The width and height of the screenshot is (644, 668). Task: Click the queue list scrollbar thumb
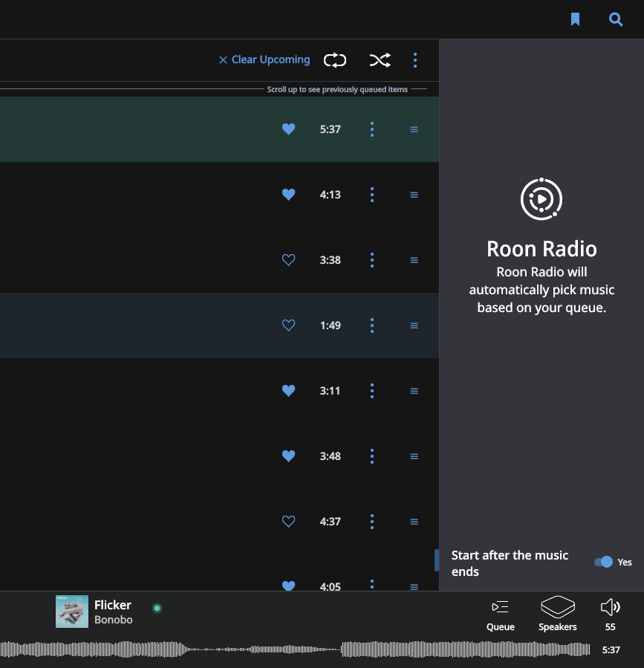click(437, 560)
